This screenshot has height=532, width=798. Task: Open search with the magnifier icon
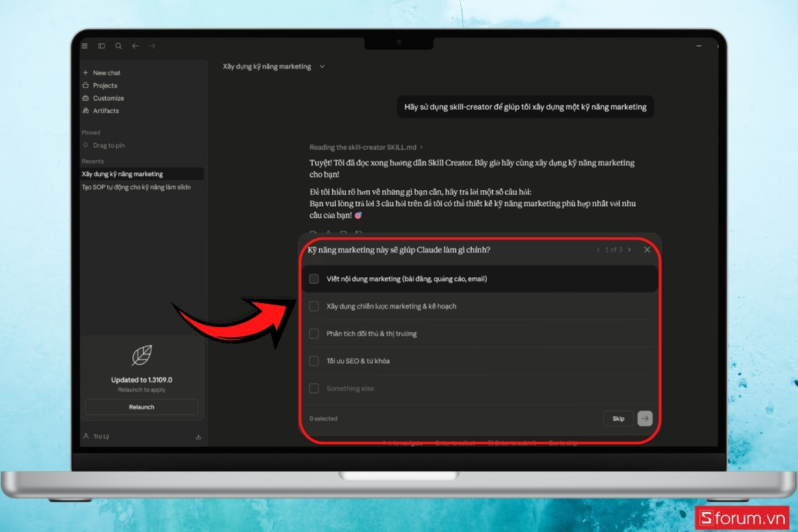[x=118, y=46]
